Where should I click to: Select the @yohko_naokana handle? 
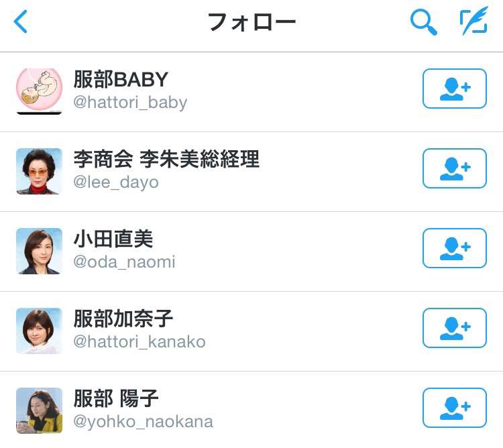pyautogui.click(x=143, y=422)
